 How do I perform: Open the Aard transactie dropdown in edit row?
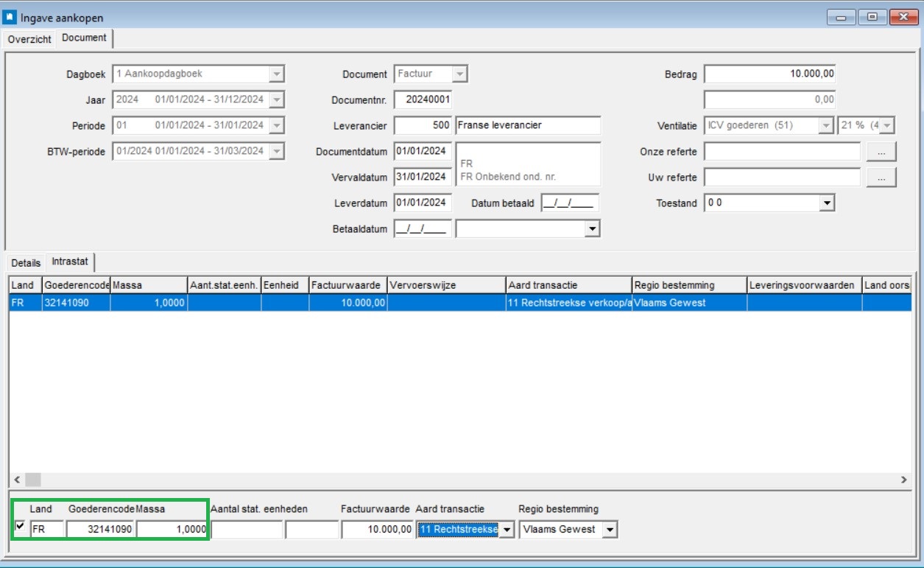click(507, 530)
